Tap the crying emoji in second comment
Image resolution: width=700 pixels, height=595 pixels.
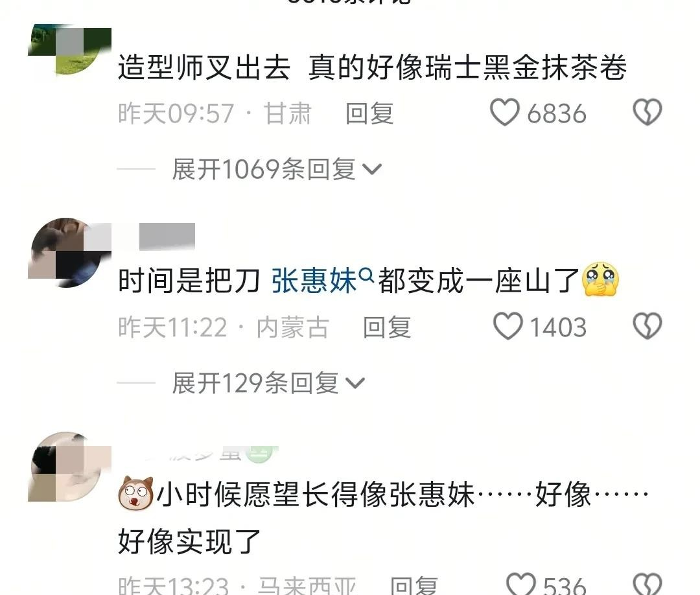pos(600,279)
